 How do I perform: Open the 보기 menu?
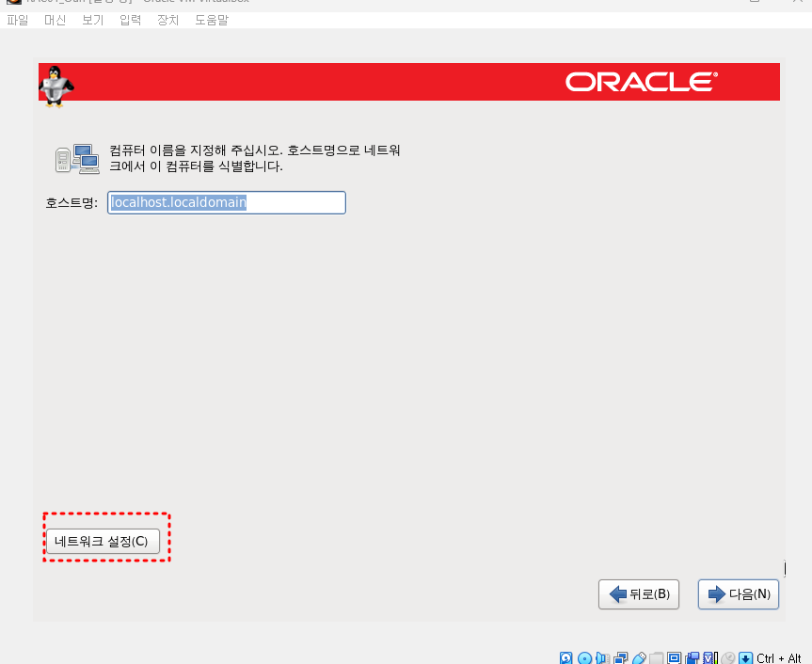(x=93, y=20)
